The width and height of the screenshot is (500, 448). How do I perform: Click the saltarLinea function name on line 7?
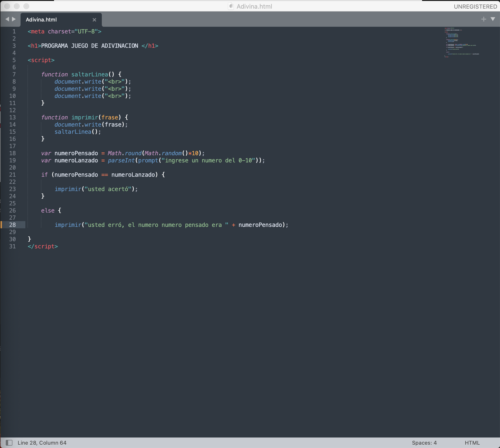click(x=90, y=74)
